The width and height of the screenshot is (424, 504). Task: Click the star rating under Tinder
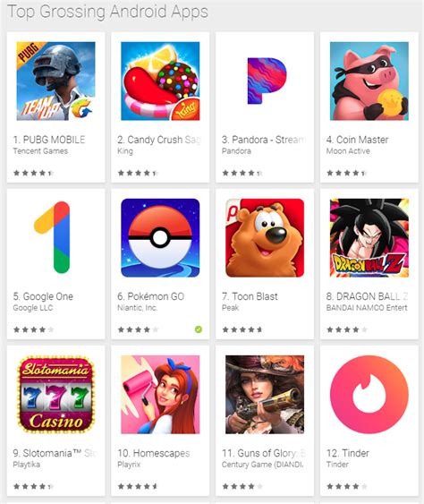(x=347, y=486)
